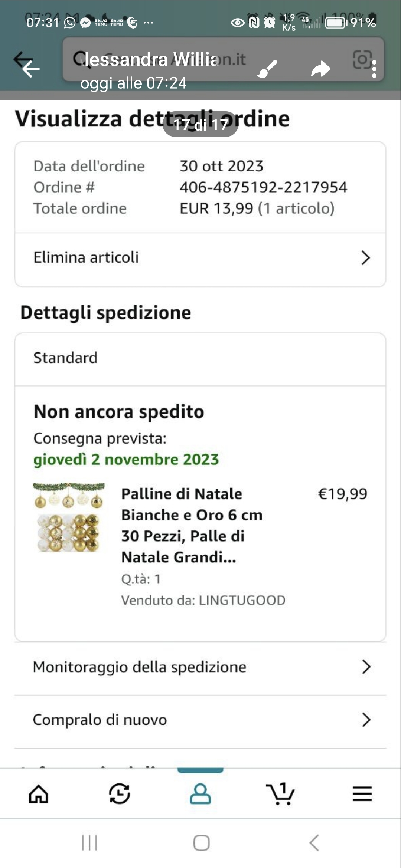Open the hamburger menu in bottom bar
401x868 pixels.
click(362, 794)
